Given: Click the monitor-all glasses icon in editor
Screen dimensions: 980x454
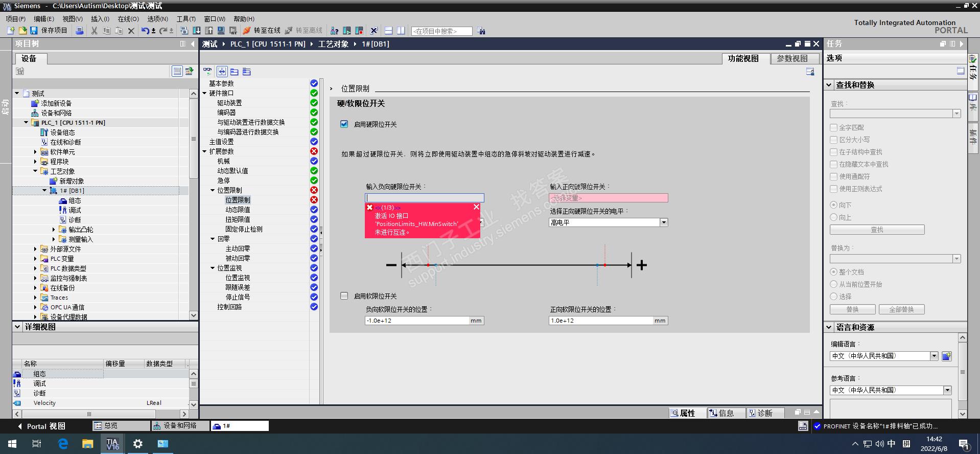Looking at the screenshot, I should click(207, 72).
